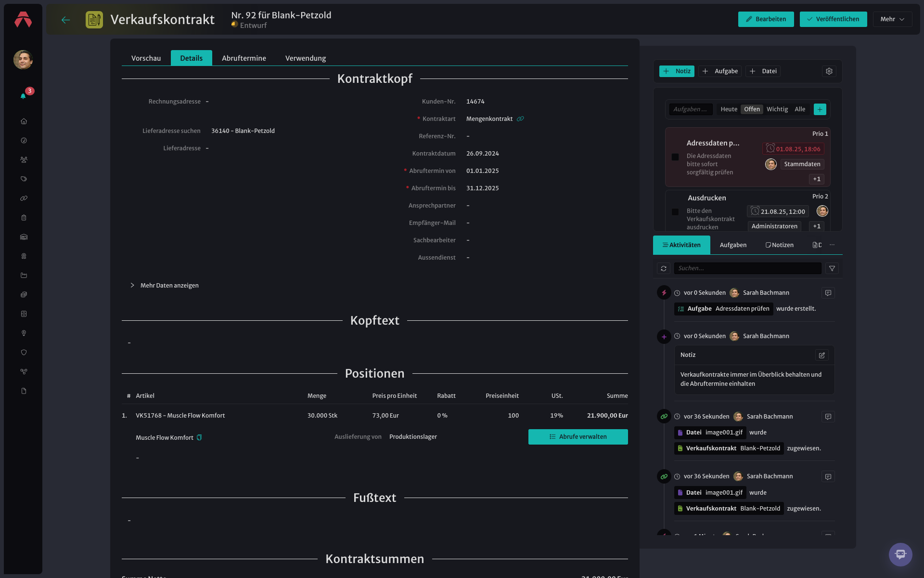Expand the +1 tags on Adressdaten task
This screenshot has width=924, height=578.
[x=817, y=179]
